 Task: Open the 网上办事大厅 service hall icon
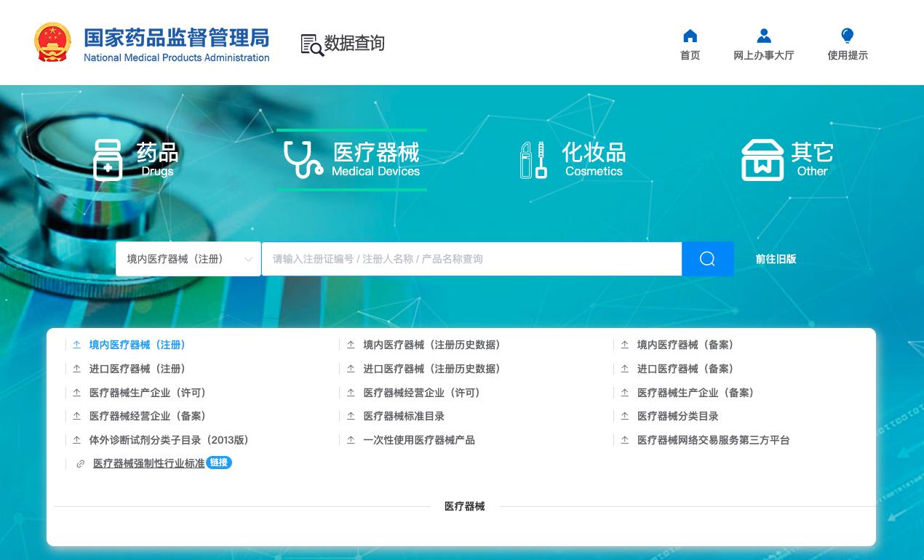[x=764, y=35]
